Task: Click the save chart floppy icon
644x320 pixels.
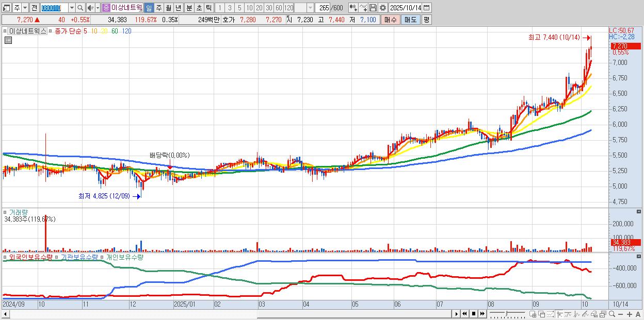Action: 373,8
